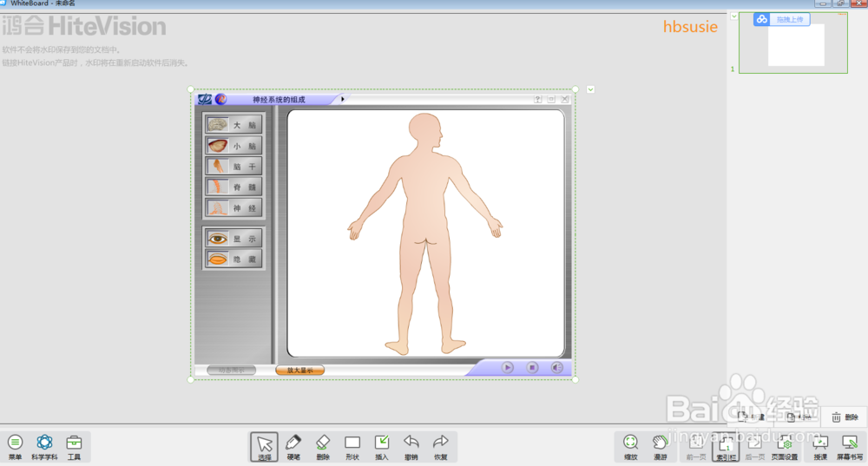
Task: Activate the 选择 selection arrow tool
Action: point(264,447)
